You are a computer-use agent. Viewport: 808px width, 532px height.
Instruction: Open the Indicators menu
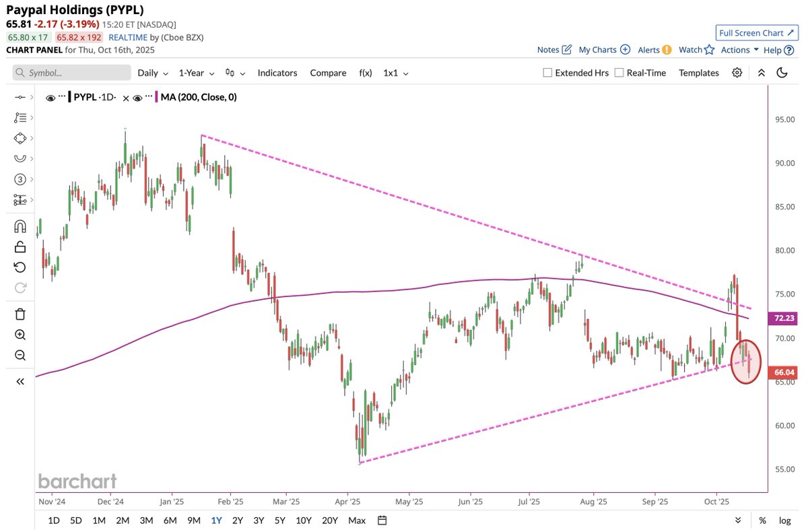coord(277,73)
